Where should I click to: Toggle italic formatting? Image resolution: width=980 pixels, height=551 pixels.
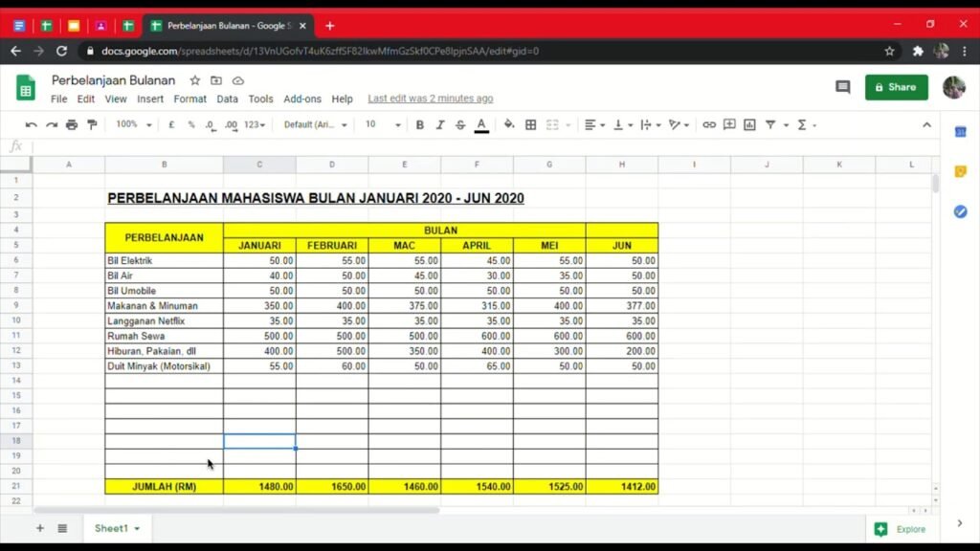(x=440, y=124)
